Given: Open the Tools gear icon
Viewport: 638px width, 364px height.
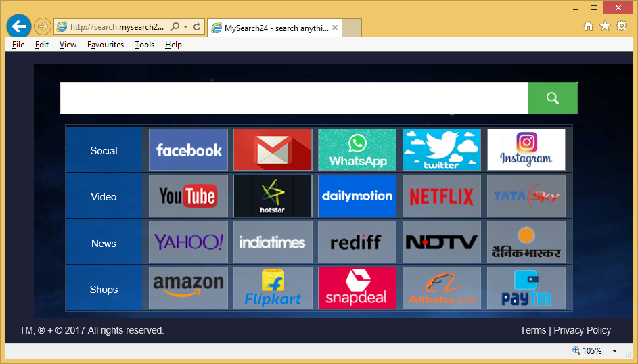Looking at the screenshot, I should (622, 26).
